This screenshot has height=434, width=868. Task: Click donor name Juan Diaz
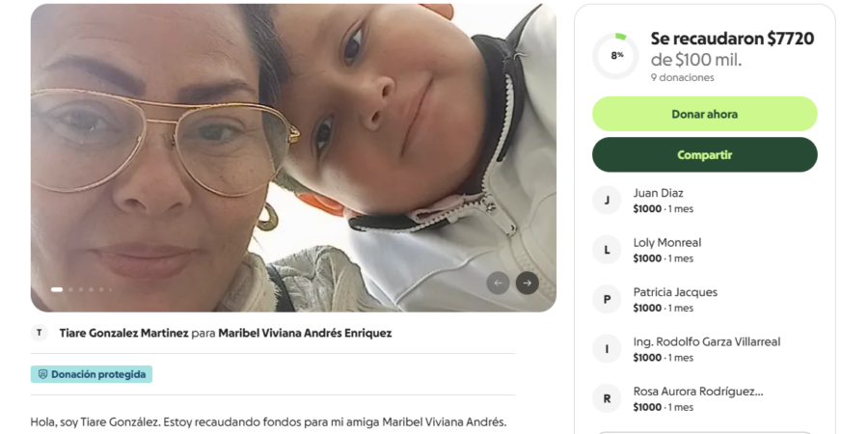click(658, 193)
